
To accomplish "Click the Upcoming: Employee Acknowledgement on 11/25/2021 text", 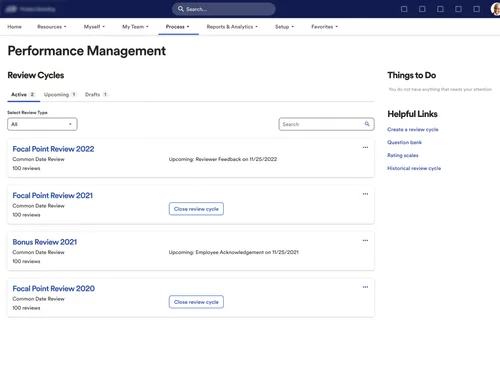I will (x=233, y=252).
